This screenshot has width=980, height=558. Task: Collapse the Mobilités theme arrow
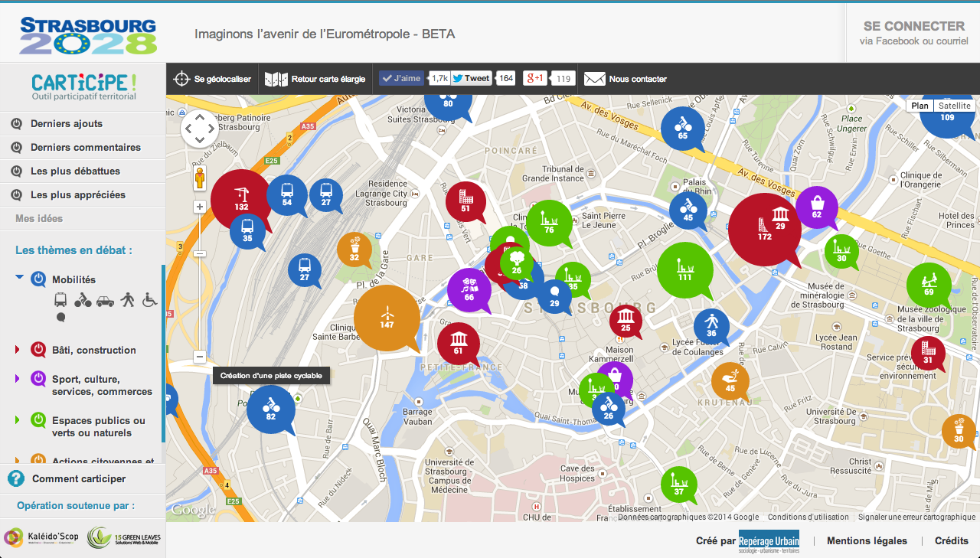[19, 279]
